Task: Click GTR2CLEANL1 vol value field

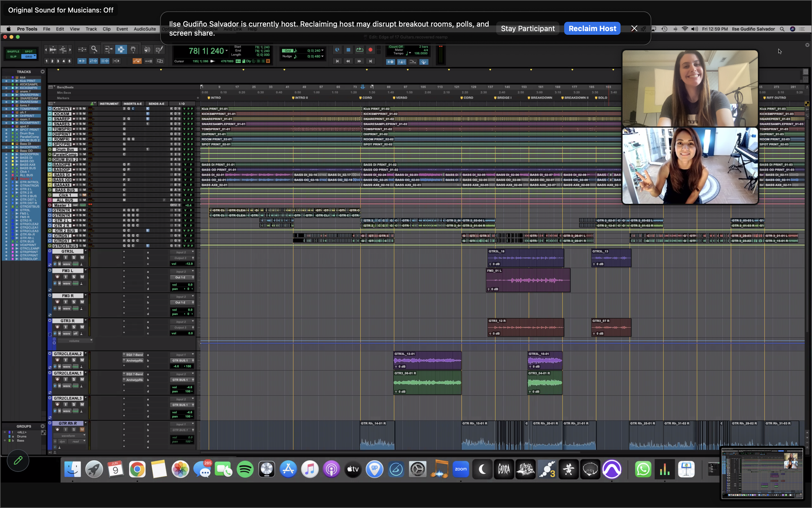Action: [182, 387]
